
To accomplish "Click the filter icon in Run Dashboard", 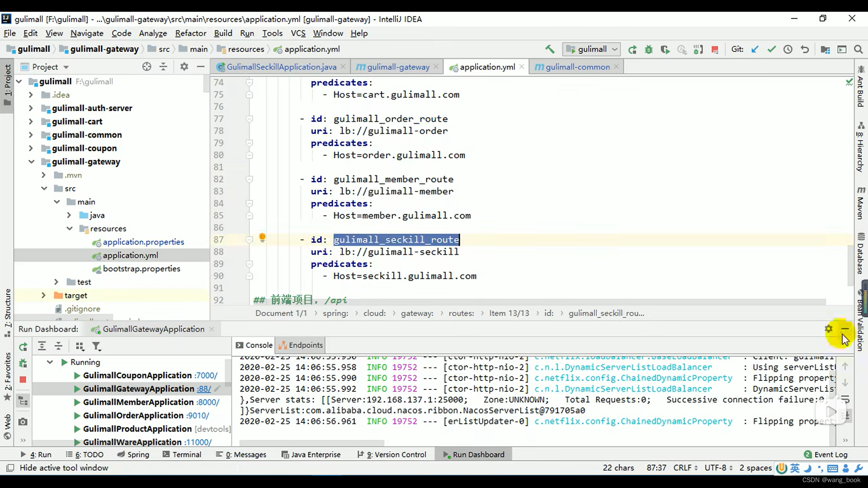I will click(x=96, y=347).
